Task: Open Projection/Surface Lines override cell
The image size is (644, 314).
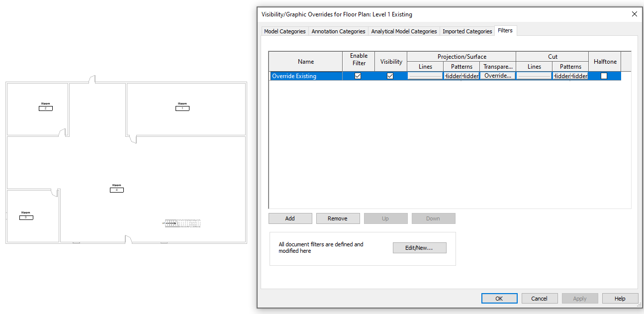Action: click(x=425, y=76)
